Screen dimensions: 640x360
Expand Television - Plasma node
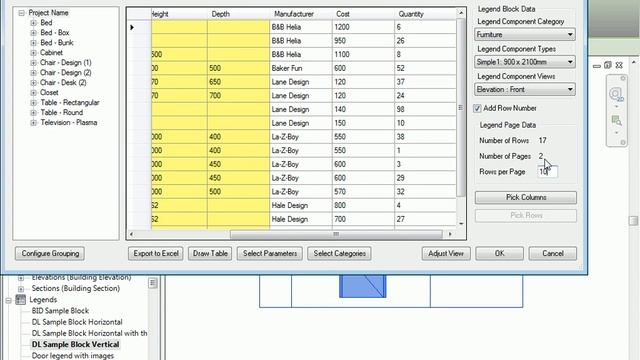tap(33, 123)
